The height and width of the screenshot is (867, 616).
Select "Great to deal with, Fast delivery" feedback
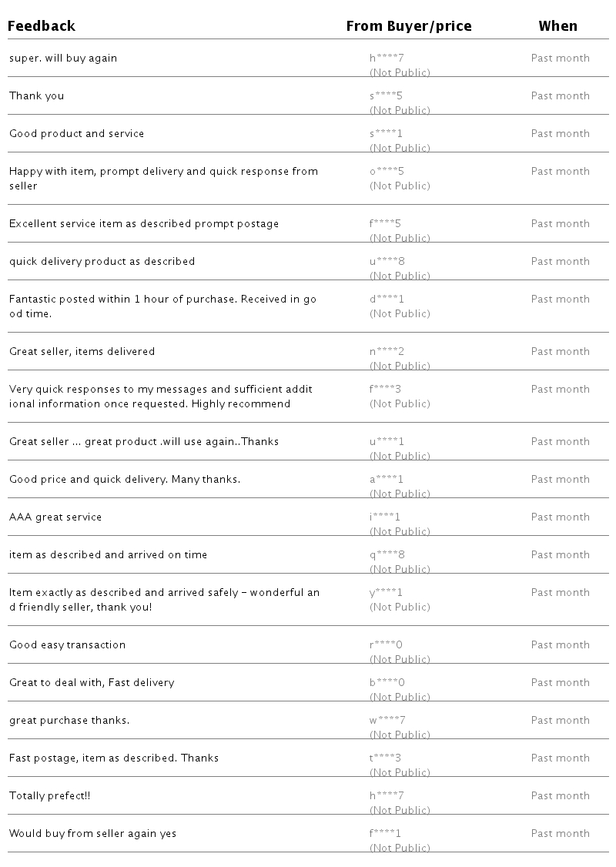pyautogui.click(x=92, y=683)
